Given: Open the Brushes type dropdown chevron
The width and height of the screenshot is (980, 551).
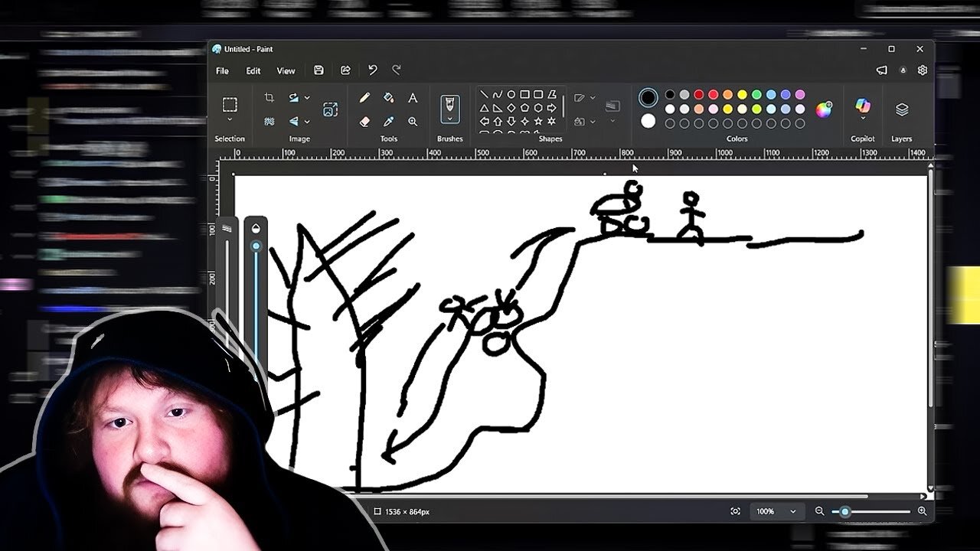Looking at the screenshot, I should (x=450, y=117).
